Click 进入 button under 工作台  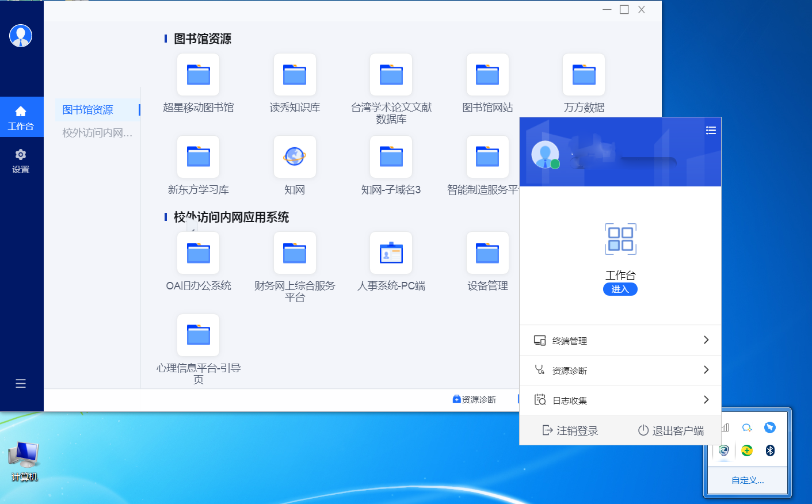pyautogui.click(x=620, y=289)
